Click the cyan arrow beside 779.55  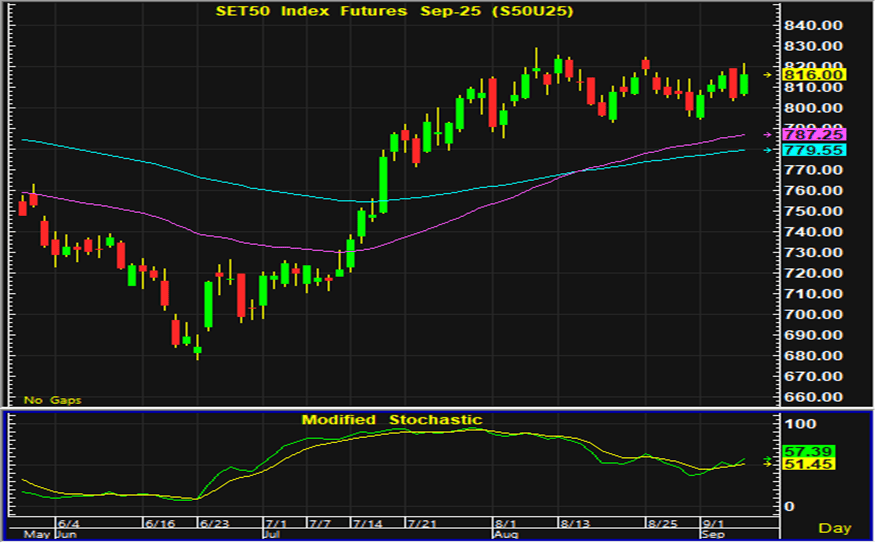click(x=768, y=150)
